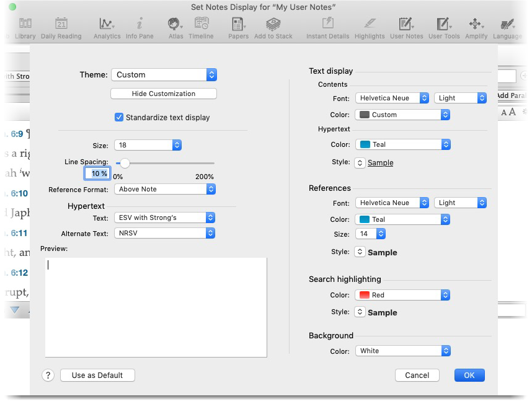Screen dimensions: 532x404
Task: Open the User Notes toolbar icon
Action: [406, 24]
